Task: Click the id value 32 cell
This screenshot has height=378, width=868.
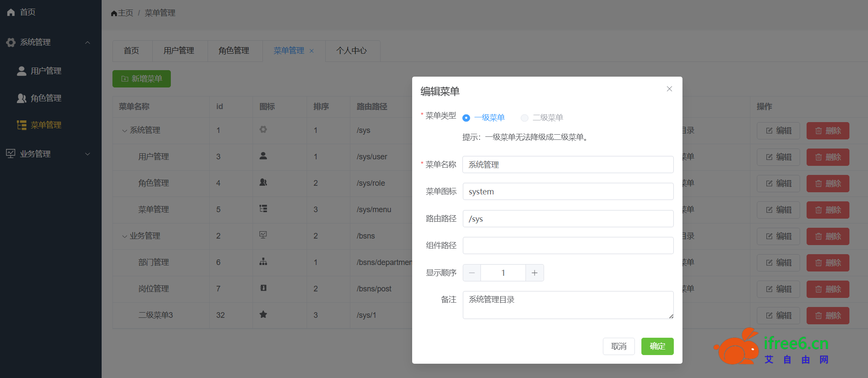Action: (x=220, y=315)
